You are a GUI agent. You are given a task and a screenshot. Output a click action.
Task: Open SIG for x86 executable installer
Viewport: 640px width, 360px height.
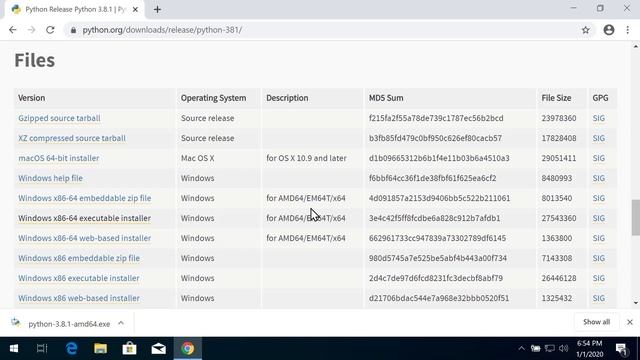(x=598, y=278)
